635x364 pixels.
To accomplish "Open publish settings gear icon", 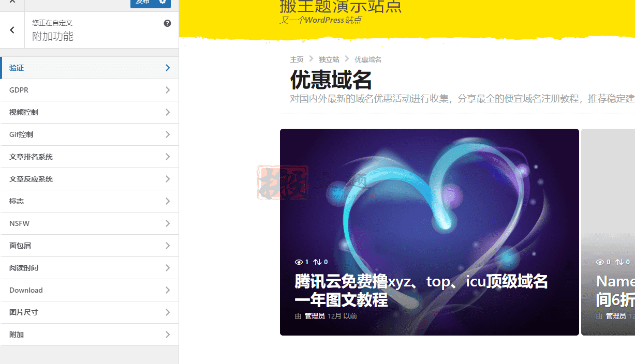I will (x=163, y=2).
